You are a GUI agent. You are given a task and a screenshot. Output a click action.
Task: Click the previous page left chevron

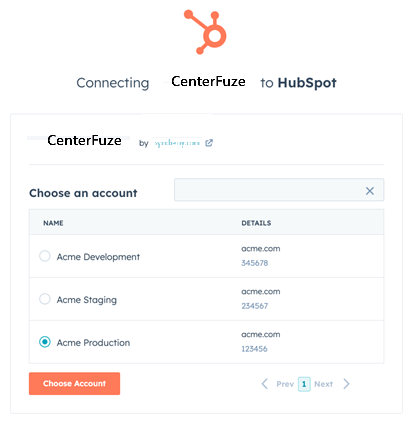coord(265,384)
